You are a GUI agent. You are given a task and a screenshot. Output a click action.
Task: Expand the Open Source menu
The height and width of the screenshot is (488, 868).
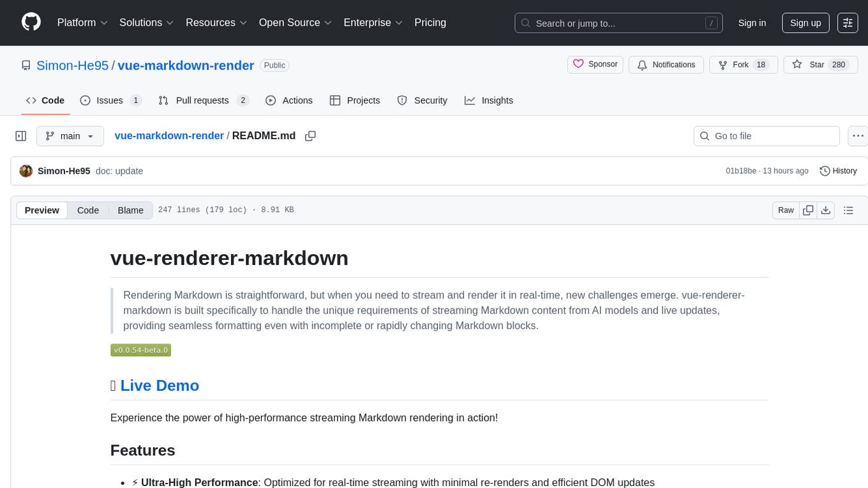pyautogui.click(x=296, y=22)
